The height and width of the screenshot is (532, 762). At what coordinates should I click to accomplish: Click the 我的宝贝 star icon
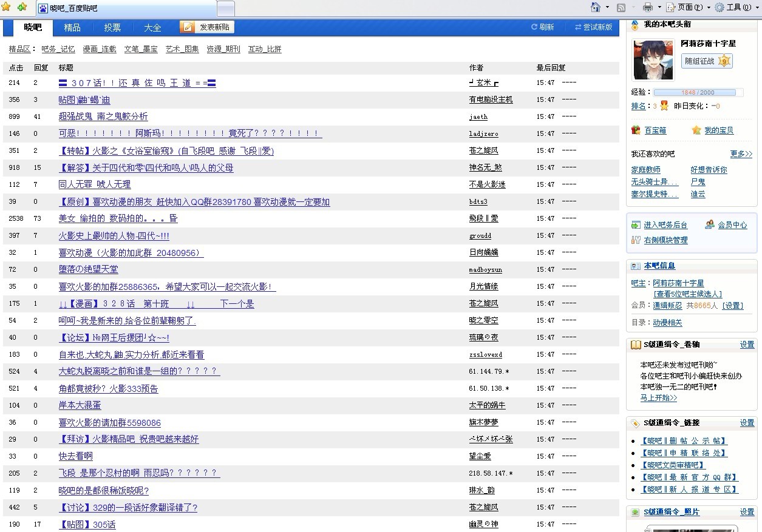(696, 130)
